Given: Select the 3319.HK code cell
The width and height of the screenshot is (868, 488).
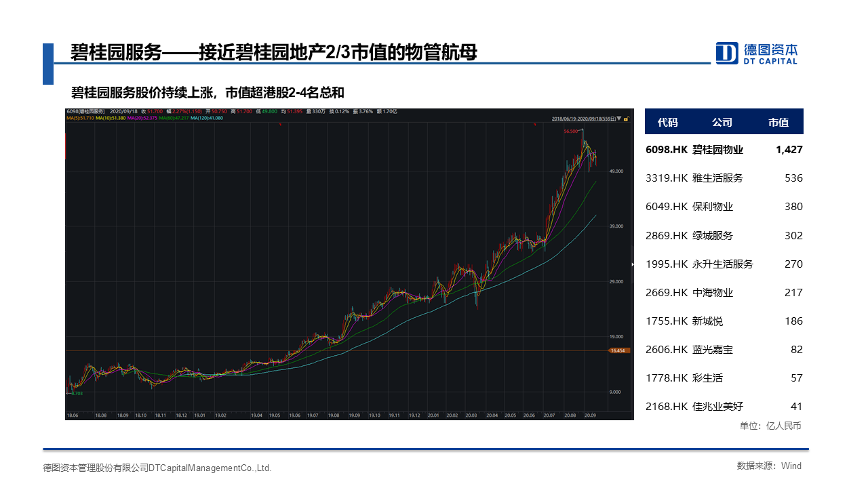Looking at the screenshot, I should click(667, 178).
